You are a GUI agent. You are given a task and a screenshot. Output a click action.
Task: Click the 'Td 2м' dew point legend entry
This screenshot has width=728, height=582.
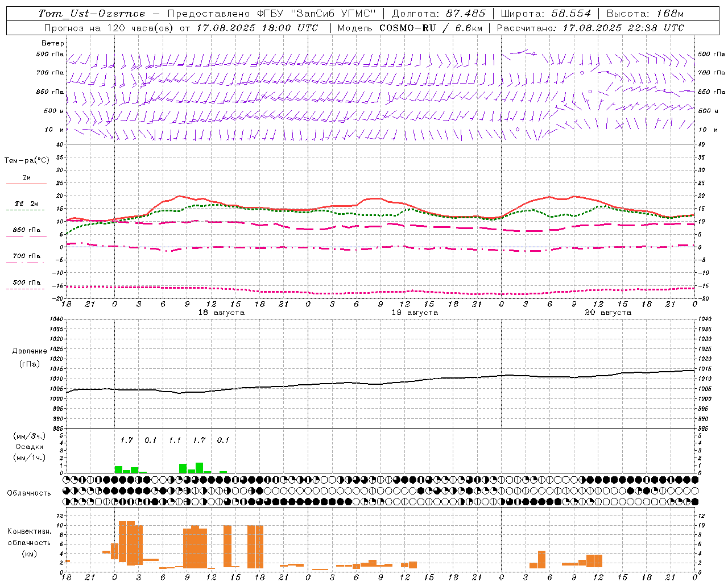(27, 203)
